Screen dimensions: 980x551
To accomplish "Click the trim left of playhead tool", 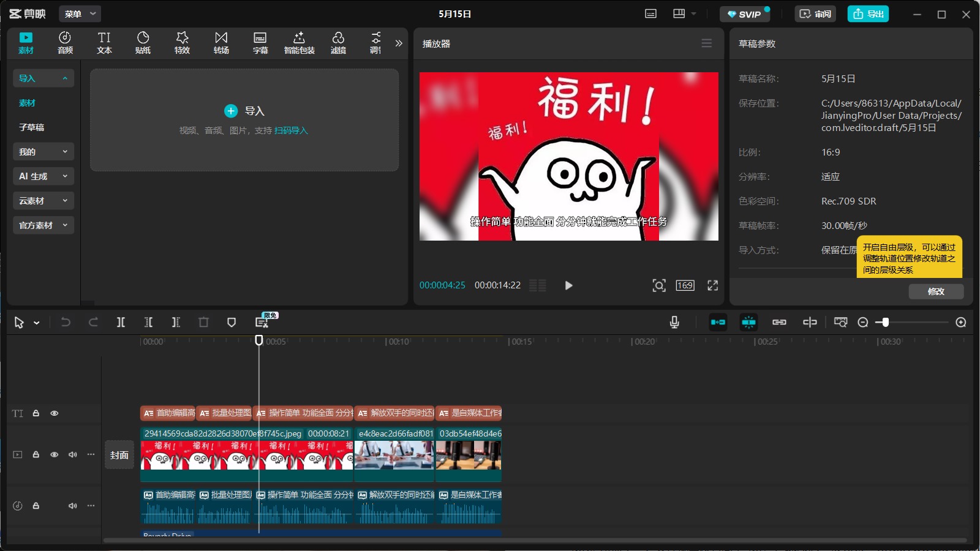I will click(x=148, y=322).
